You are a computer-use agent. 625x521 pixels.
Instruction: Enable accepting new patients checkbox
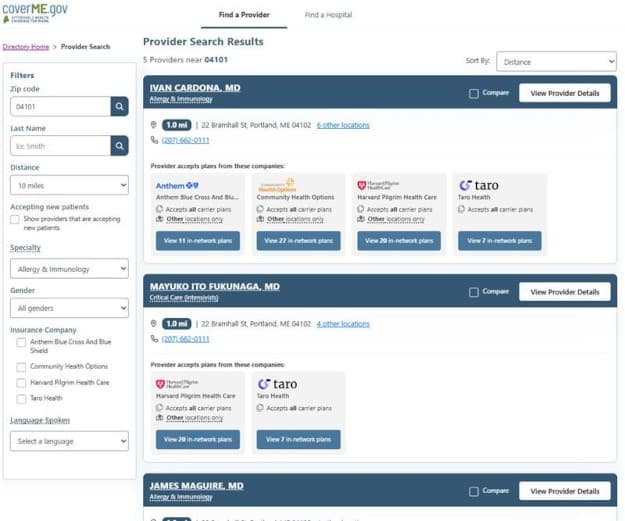coord(15,218)
